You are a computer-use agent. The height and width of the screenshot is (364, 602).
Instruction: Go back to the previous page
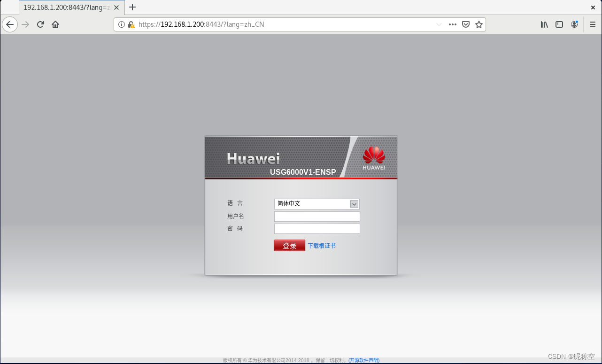coord(10,24)
